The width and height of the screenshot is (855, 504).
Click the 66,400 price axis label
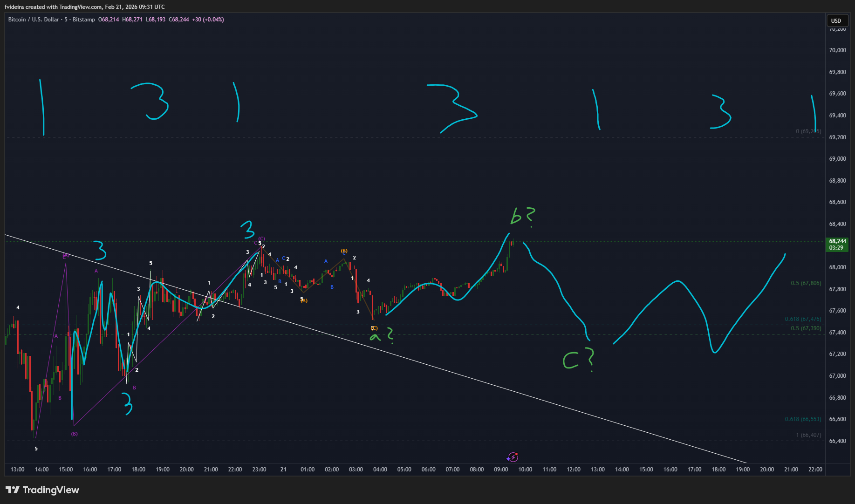click(837, 441)
